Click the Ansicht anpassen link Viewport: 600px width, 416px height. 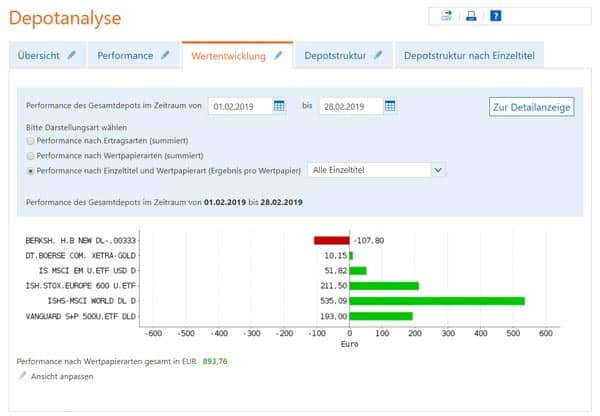[x=62, y=377]
